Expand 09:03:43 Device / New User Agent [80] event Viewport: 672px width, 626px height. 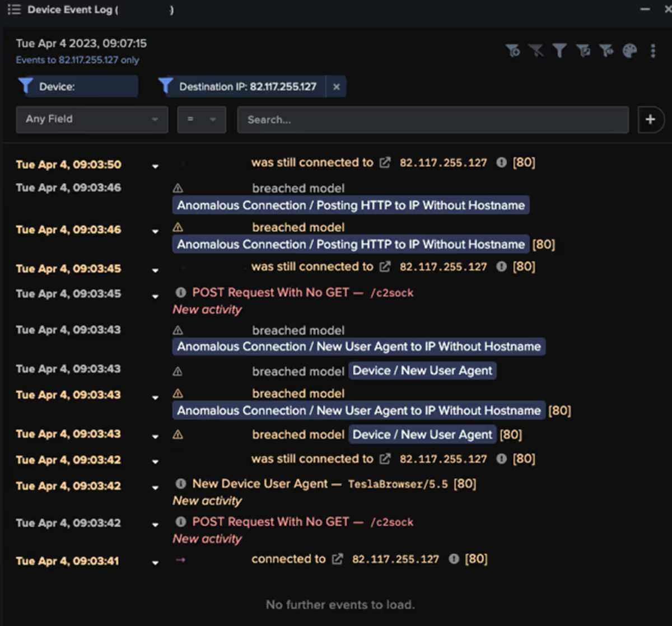pos(155,436)
